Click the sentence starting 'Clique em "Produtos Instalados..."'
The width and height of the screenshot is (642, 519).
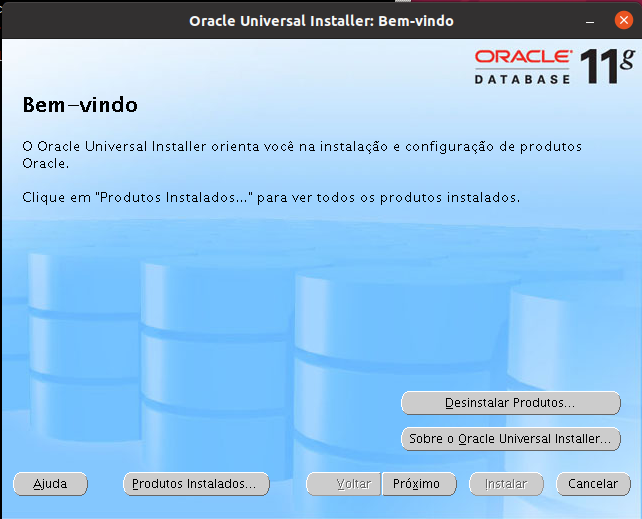click(x=271, y=198)
